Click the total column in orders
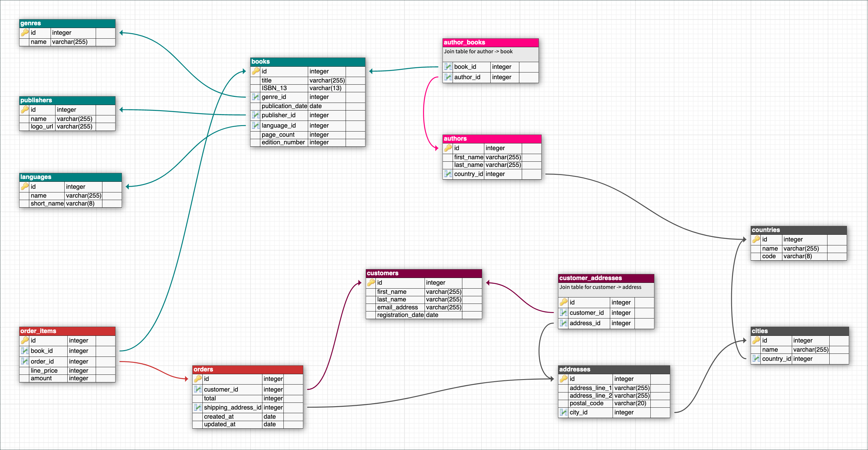The width and height of the screenshot is (868, 450). click(248, 398)
